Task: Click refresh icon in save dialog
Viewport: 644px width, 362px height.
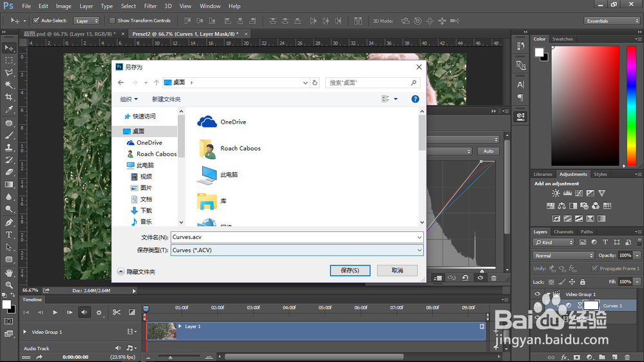Action: tap(315, 82)
